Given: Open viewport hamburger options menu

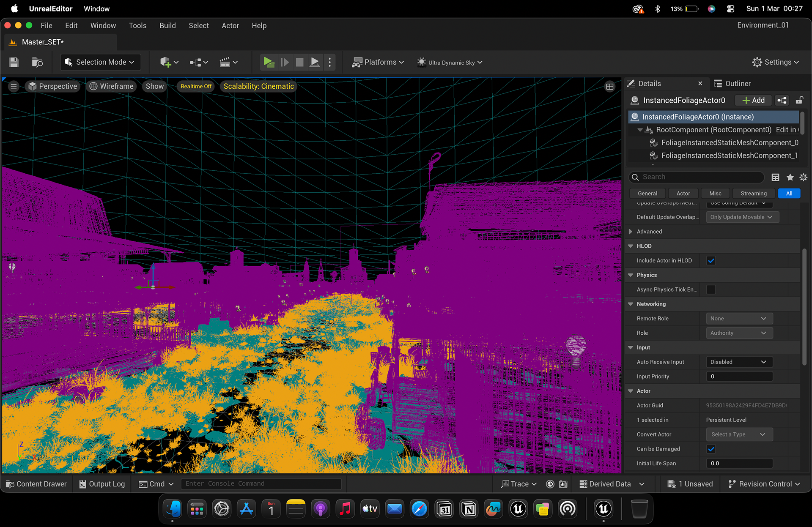Looking at the screenshot, I should (14, 87).
